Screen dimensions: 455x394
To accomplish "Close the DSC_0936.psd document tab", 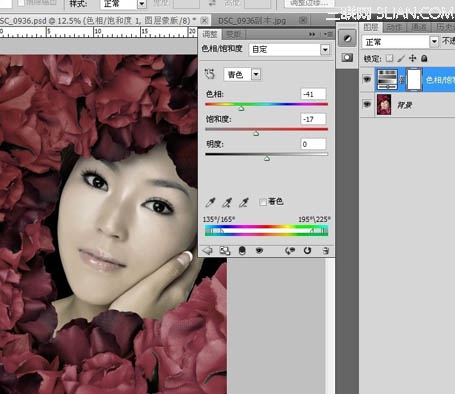I will [x=205, y=21].
